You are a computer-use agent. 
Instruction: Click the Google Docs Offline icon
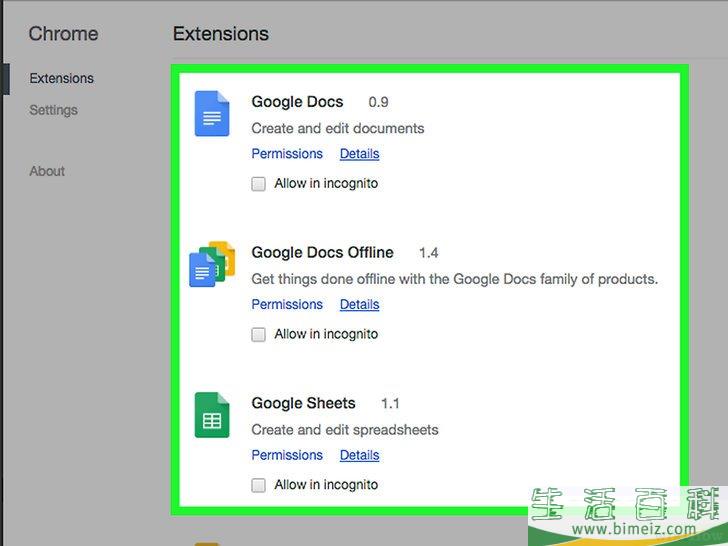coord(212,264)
